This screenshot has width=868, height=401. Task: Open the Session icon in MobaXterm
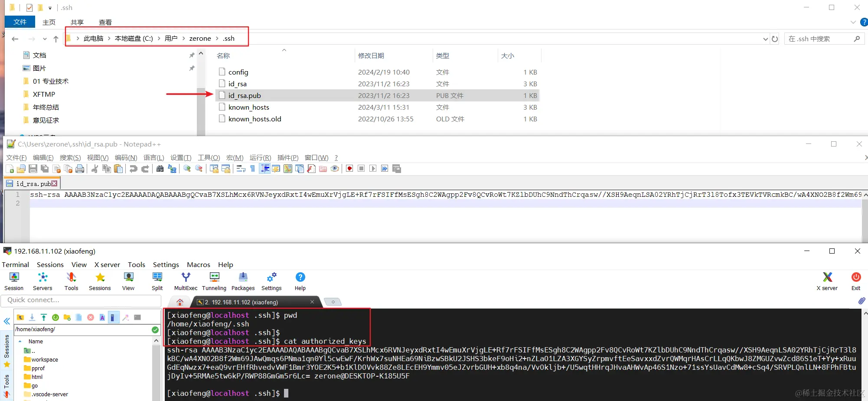pos(14,281)
